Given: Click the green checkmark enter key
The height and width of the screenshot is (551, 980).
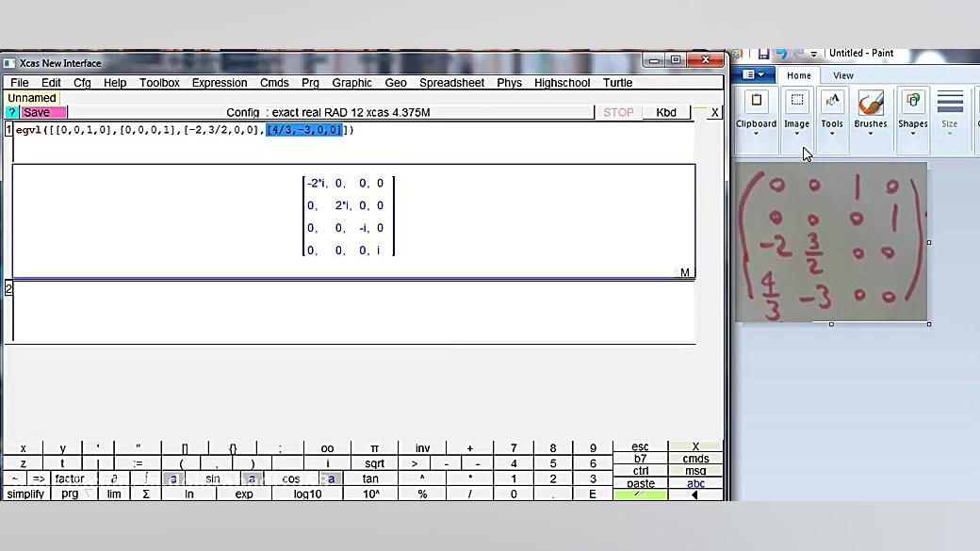Looking at the screenshot, I should click(x=640, y=494).
